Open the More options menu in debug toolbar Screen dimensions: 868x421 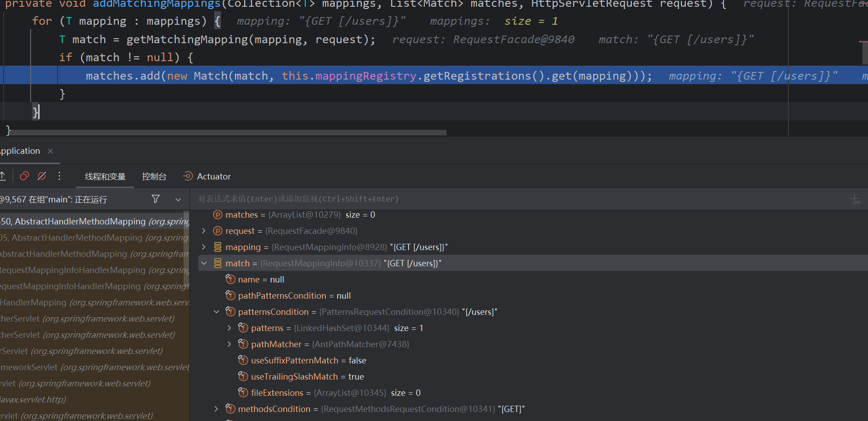(x=59, y=176)
